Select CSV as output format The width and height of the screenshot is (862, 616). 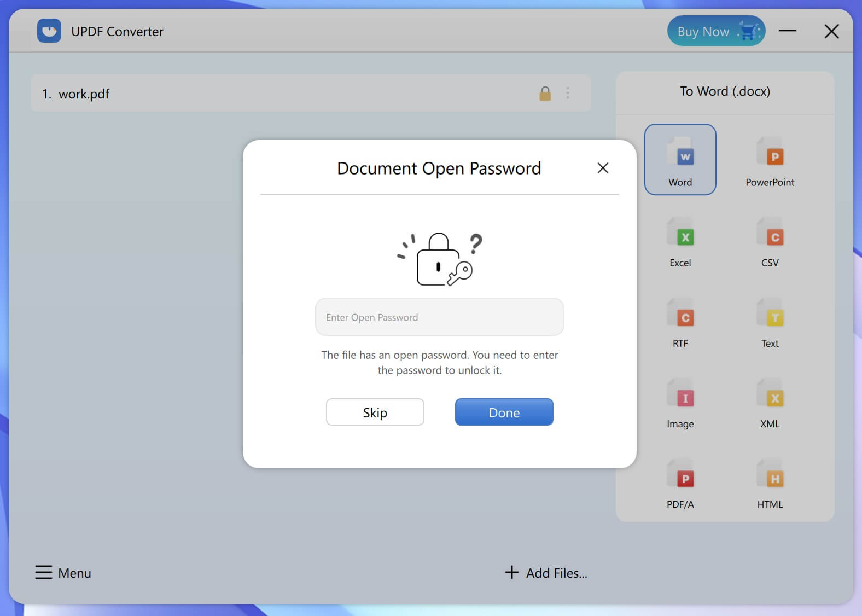(x=770, y=240)
